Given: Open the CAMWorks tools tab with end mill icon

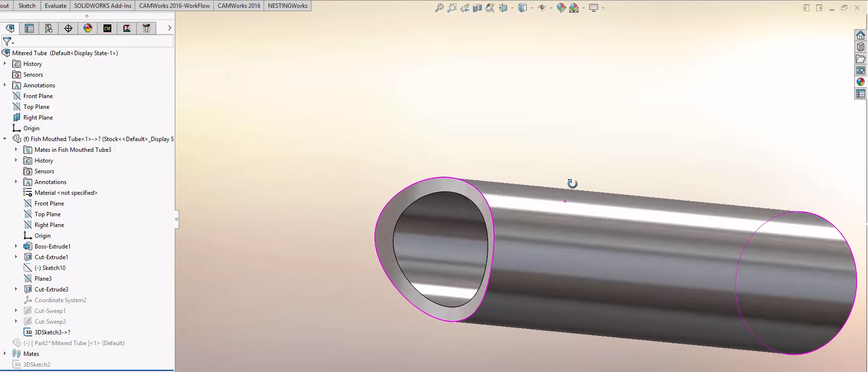Looking at the screenshot, I should [146, 28].
